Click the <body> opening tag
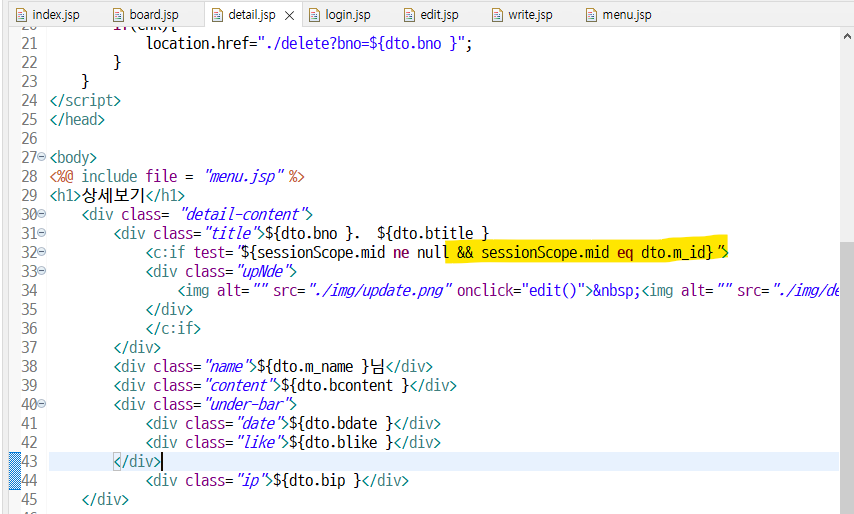 (x=73, y=158)
